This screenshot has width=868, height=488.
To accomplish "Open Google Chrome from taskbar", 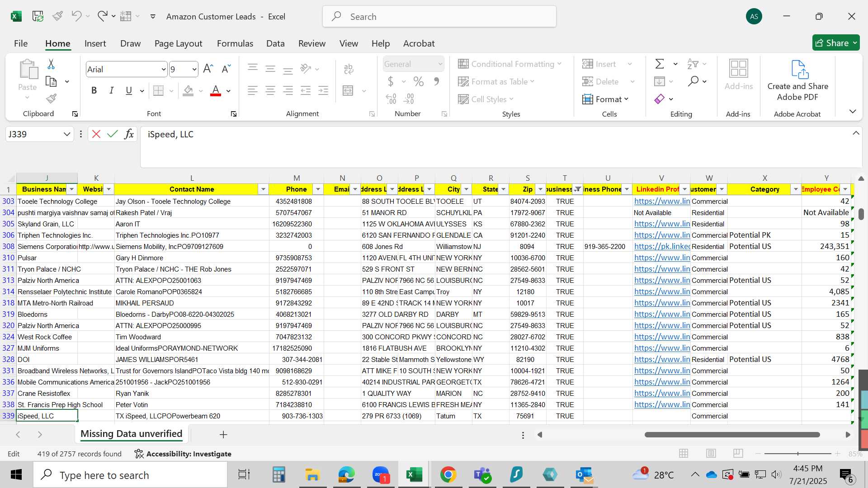I will [x=448, y=475].
